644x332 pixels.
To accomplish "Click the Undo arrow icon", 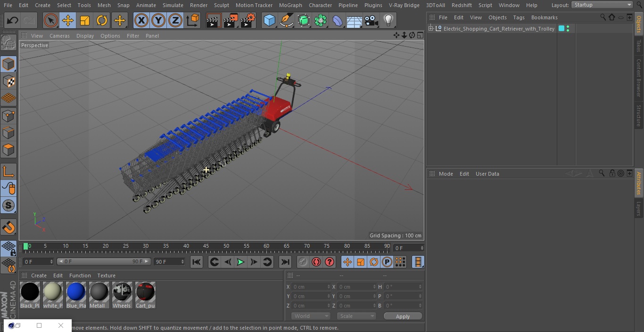I will click(x=12, y=21).
